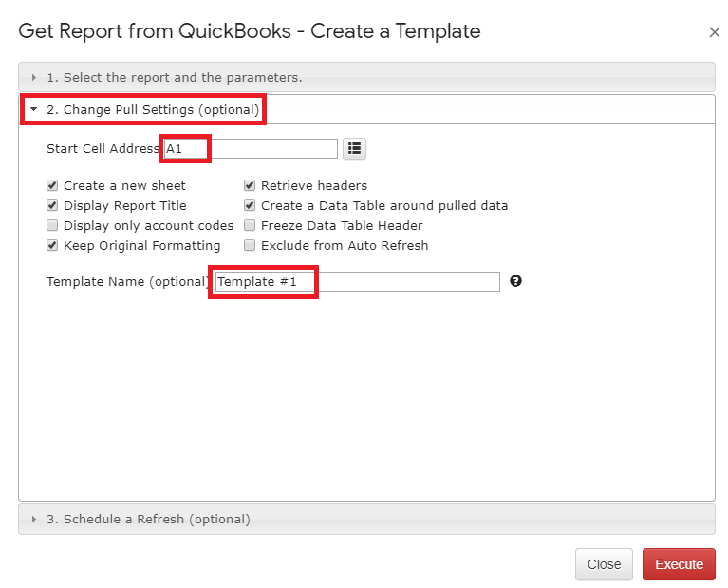Toggle Create a Data Table around pulled data
This screenshot has height=588, width=728.
tap(250, 205)
